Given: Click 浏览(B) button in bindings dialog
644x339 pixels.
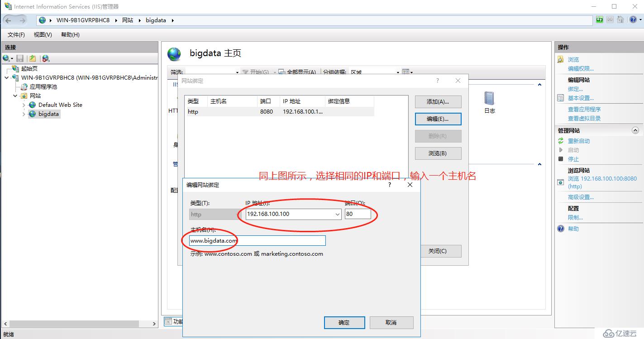Looking at the screenshot, I should click(x=438, y=153).
